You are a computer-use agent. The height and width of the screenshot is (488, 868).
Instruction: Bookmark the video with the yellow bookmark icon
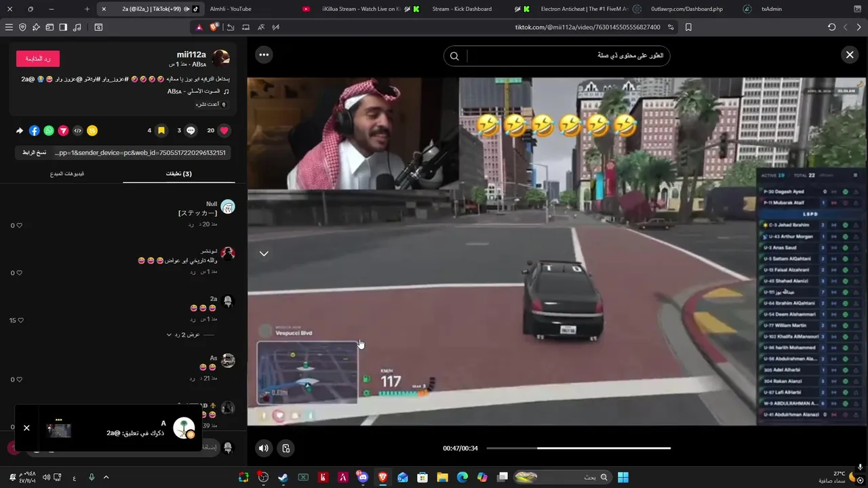(x=161, y=130)
